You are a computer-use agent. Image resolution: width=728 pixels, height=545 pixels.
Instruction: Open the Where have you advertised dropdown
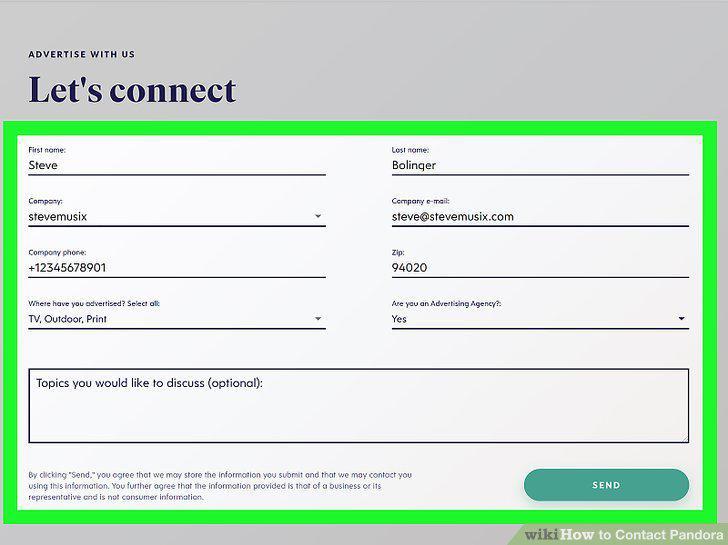177,319
